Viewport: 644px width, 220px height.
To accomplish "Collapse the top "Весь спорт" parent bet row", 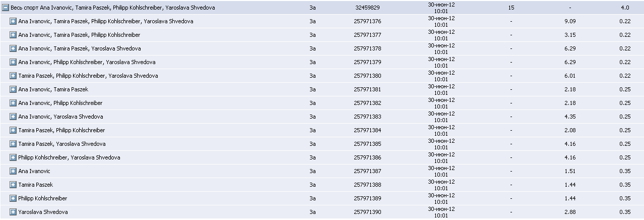I will (6, 8).
